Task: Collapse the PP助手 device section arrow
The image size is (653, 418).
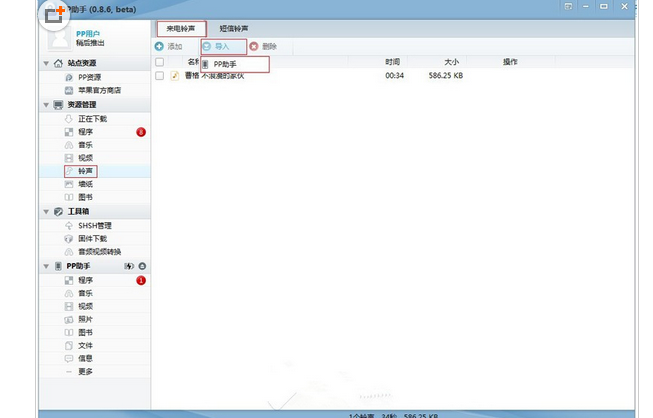Action: tap(46, 266)
